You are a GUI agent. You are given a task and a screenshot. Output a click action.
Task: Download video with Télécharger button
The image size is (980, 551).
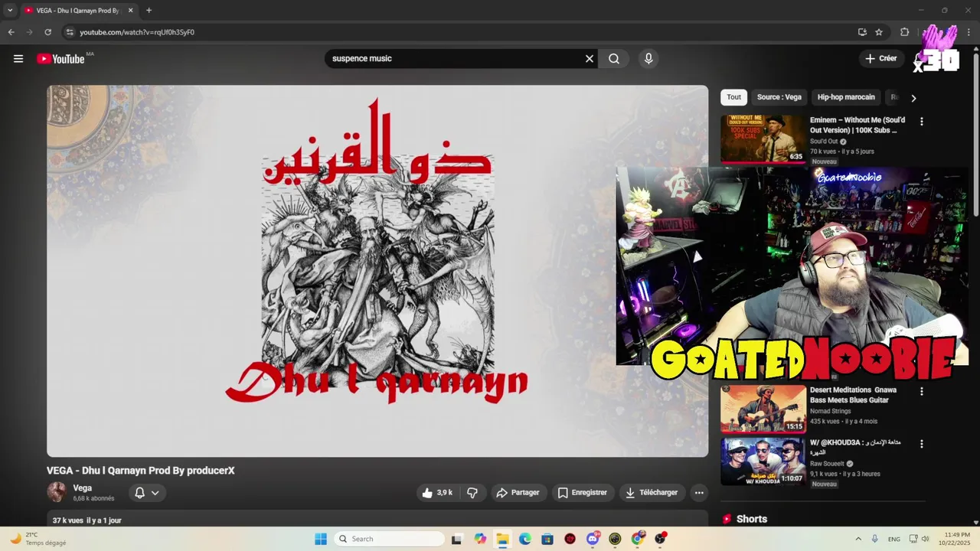click(652, 493)
